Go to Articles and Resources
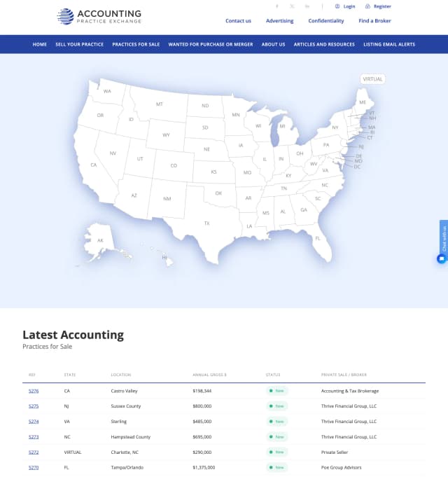This screenshot has height=477, width=448. (x=324, y=44)
